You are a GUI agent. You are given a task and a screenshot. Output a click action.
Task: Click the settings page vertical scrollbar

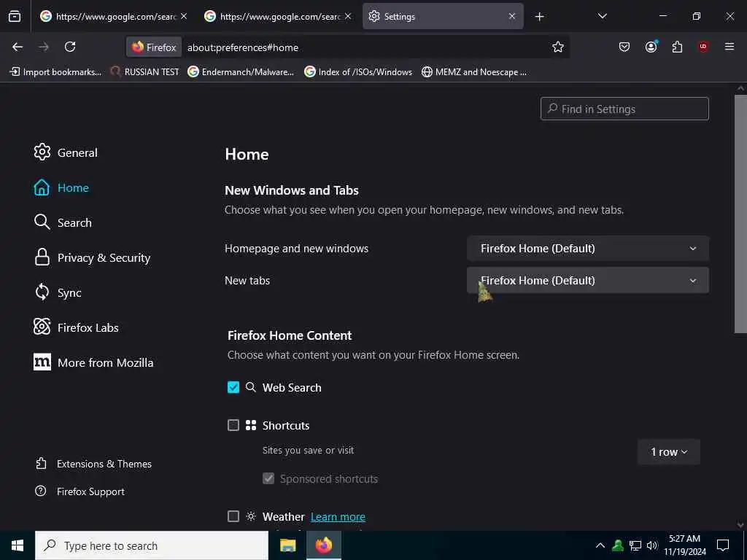pos(740,214)
